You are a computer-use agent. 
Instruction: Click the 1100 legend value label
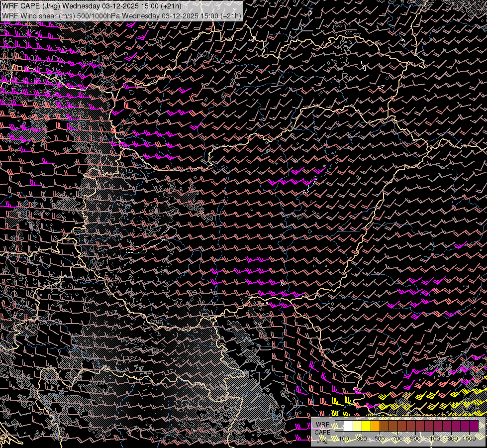coord(433,439)
